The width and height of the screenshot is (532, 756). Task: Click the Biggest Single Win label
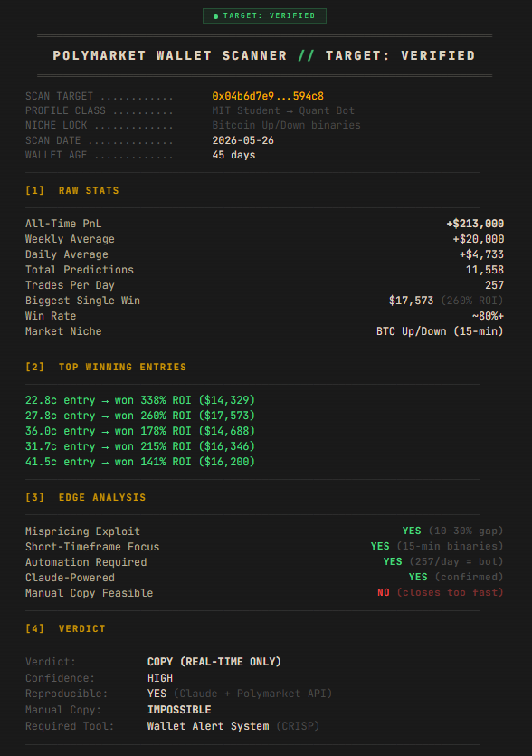[x=83, y=301]
